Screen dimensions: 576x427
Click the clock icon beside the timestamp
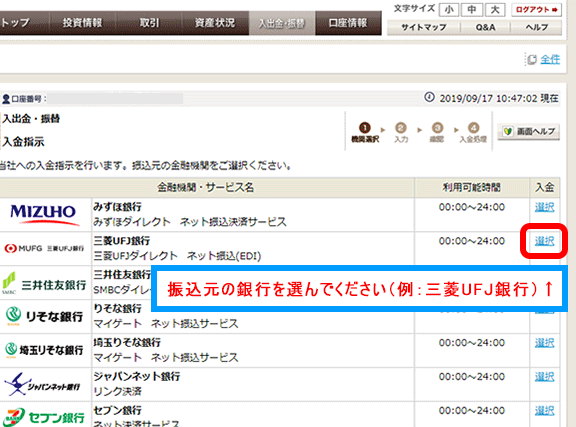[x=429, y=97]
